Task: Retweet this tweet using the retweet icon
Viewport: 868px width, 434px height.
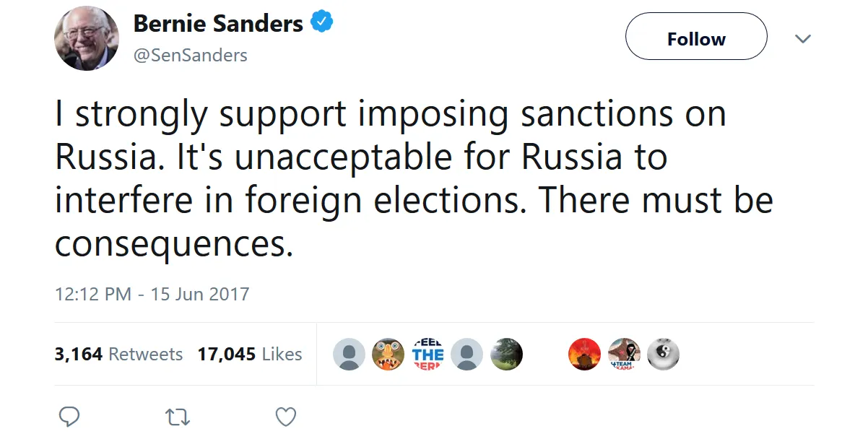Action: click(178, 417)
